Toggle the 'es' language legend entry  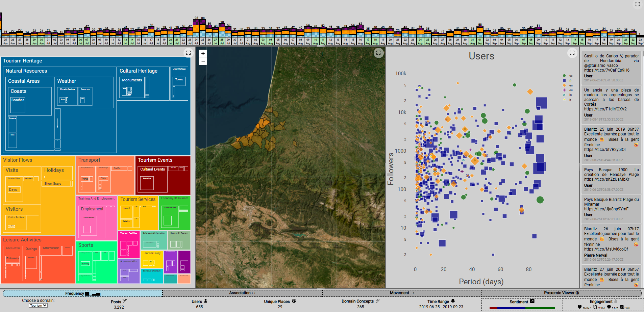click(567, 76)
